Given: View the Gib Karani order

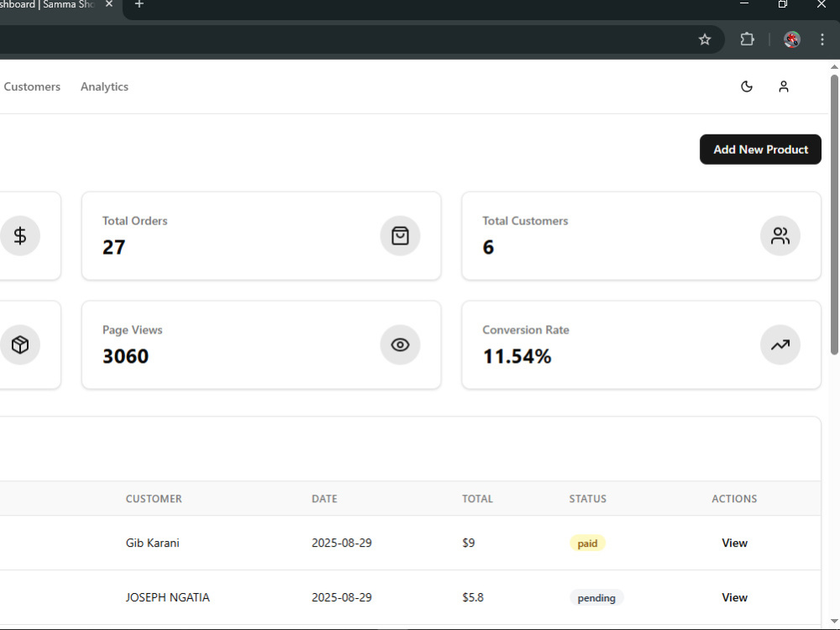Looking at the screenshot, I should 734,543.
